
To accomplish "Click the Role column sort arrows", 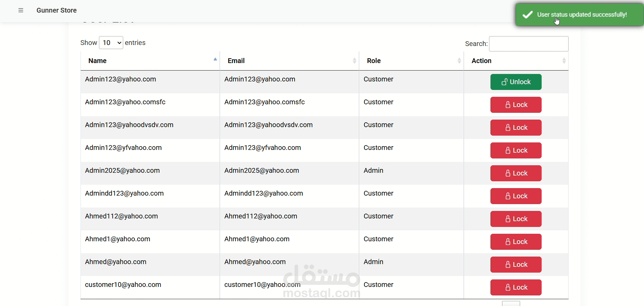I will (459, 61).
